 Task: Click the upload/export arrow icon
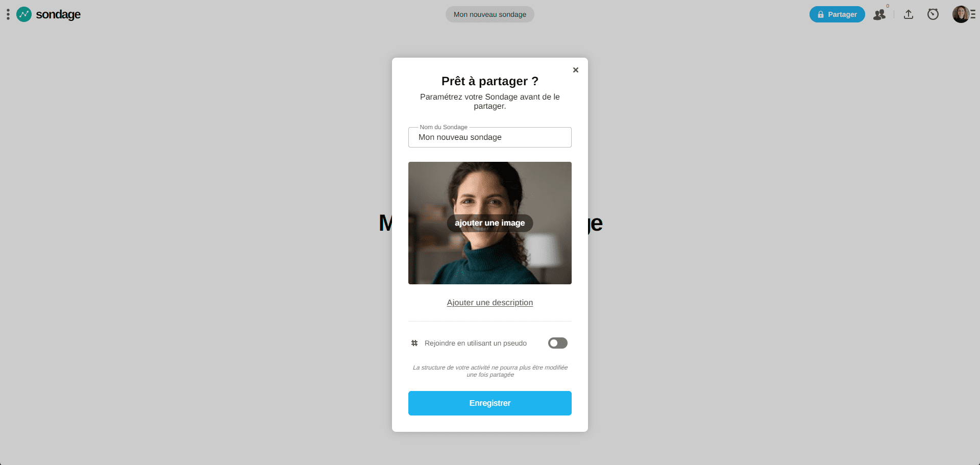click(909, 14)
